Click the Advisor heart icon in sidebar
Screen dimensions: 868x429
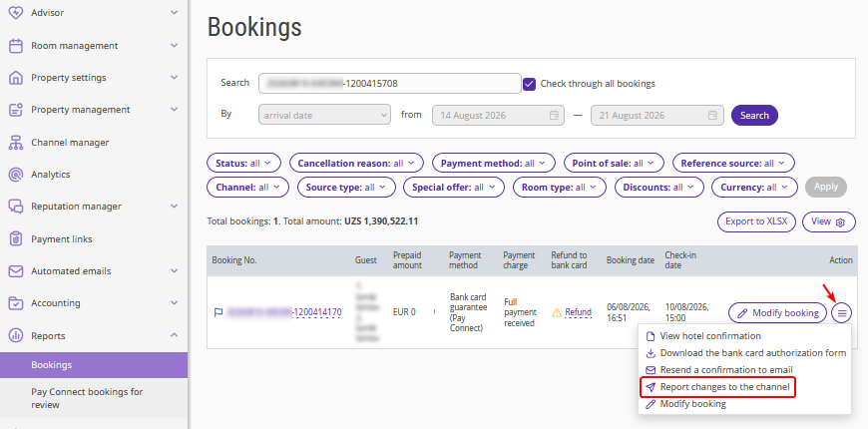coord(16,13)
